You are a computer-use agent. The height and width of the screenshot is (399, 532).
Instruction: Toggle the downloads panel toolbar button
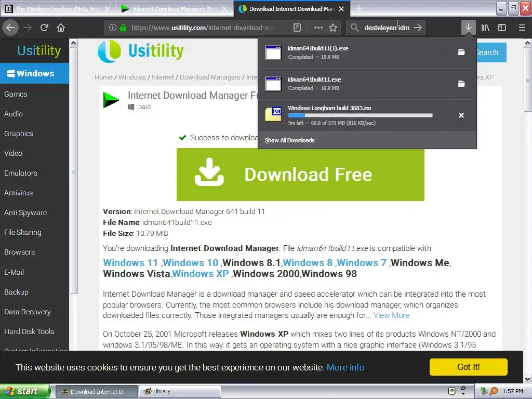coord(468,28)
